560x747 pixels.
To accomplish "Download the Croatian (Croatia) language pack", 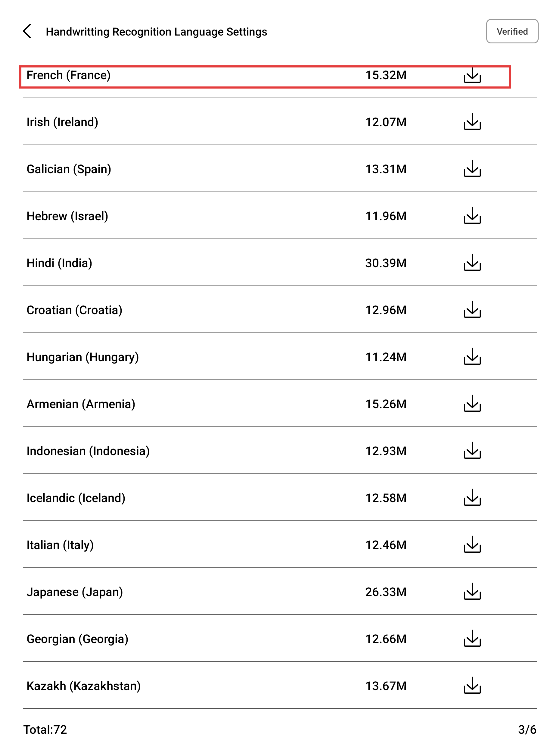I will (472, 310).
